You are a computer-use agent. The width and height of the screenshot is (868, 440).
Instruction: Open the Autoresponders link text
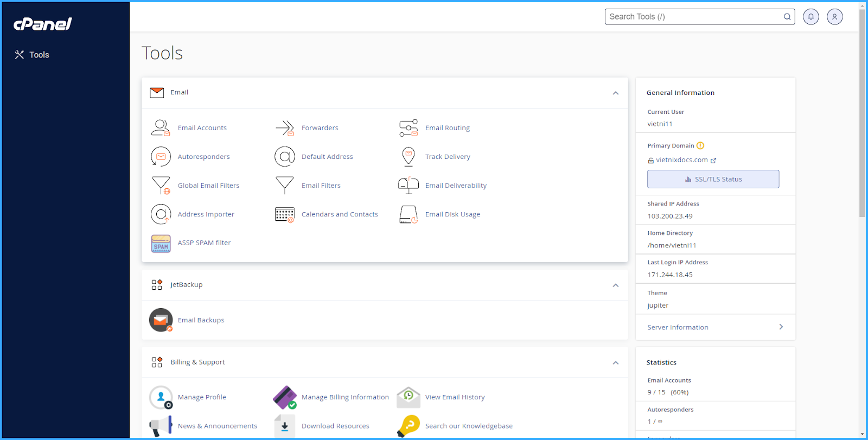[x=204, y=157]
